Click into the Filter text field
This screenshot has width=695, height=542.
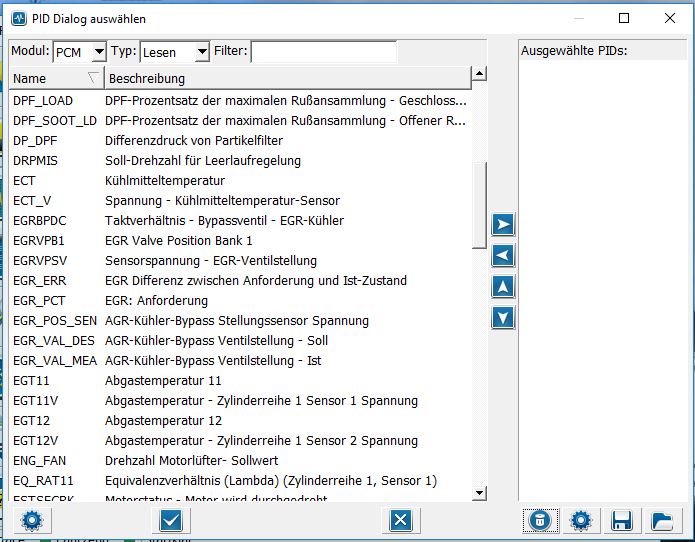(x=323, y=51)
